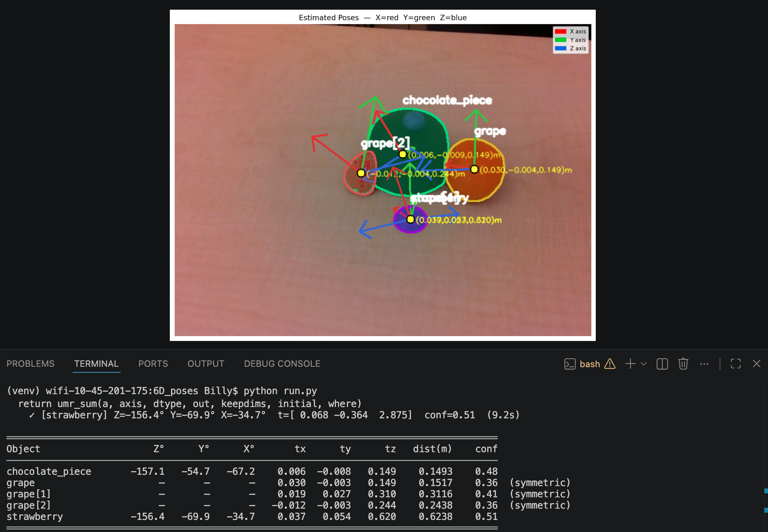Click the strawberry row name in table
This screenshot has width=768, height=532.
pyautogui.click(x=35, y=517)
